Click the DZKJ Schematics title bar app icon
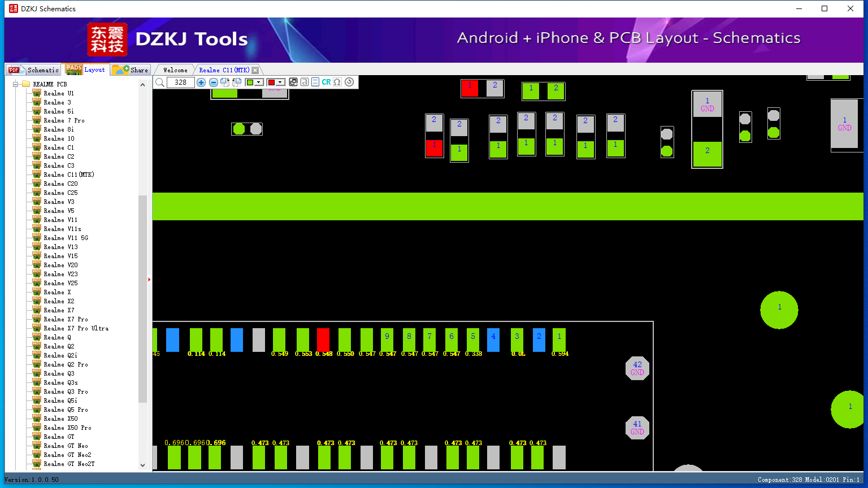Screen dimensions: 868x488 [x=14, y=8]
